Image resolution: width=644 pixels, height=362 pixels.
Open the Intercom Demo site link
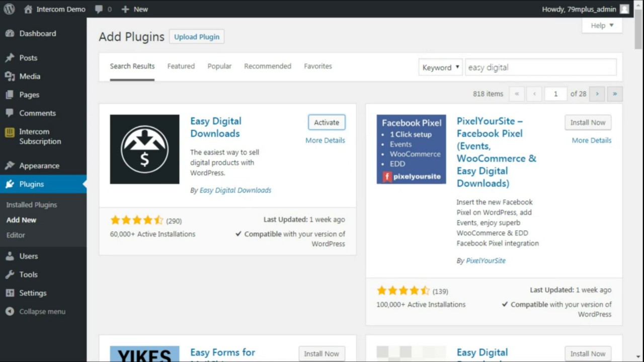[54, 9]
